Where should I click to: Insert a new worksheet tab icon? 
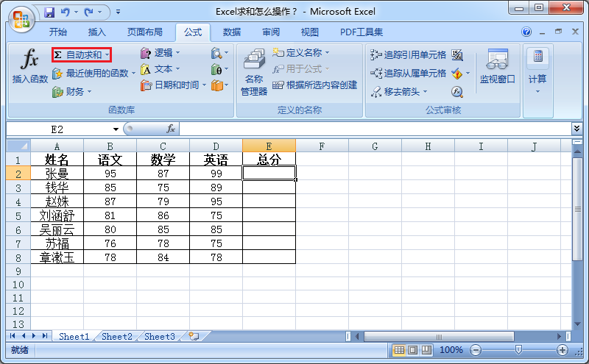194,336
